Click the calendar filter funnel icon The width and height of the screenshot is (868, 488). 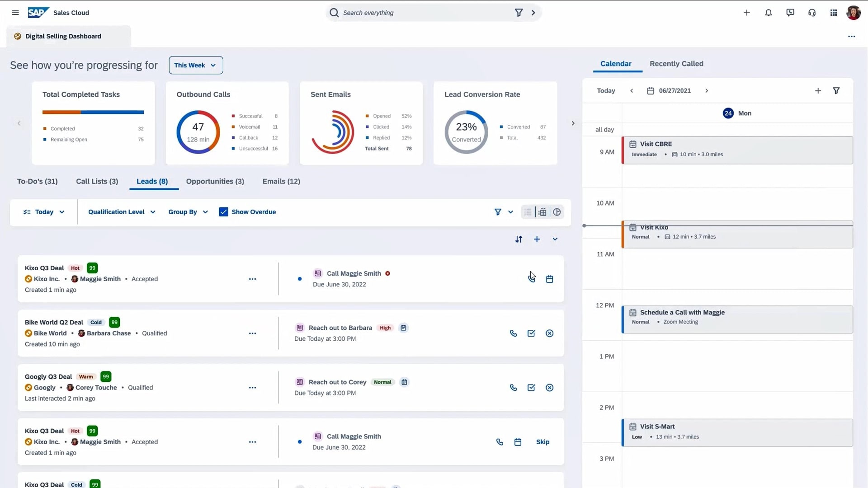pos(836,91)
